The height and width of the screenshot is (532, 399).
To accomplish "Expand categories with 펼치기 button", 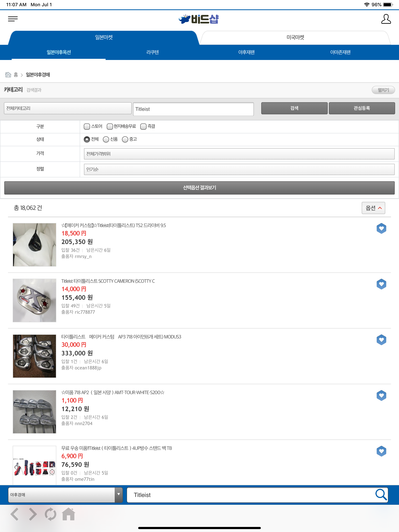I will 383,90.
